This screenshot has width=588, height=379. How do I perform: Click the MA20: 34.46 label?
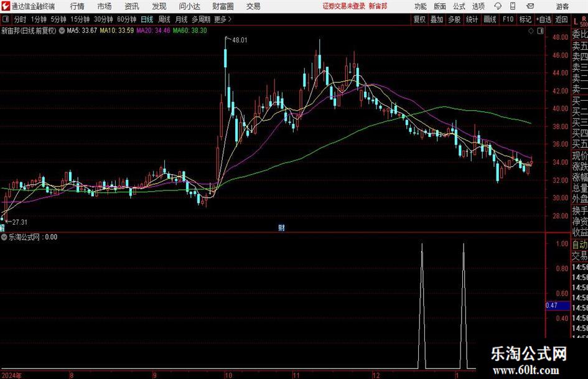[x=153, y=30]
